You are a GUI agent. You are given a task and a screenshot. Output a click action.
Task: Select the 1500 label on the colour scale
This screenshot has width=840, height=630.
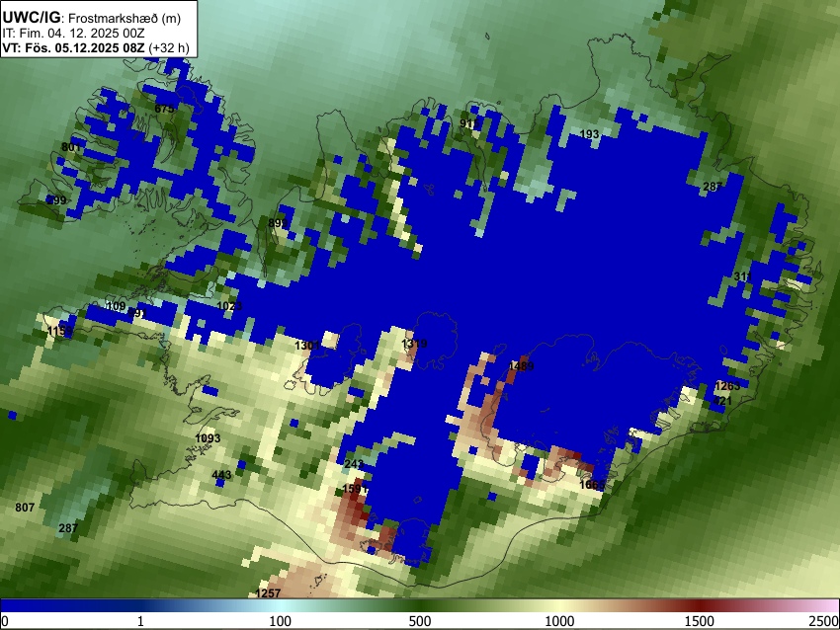click(700, 621)
